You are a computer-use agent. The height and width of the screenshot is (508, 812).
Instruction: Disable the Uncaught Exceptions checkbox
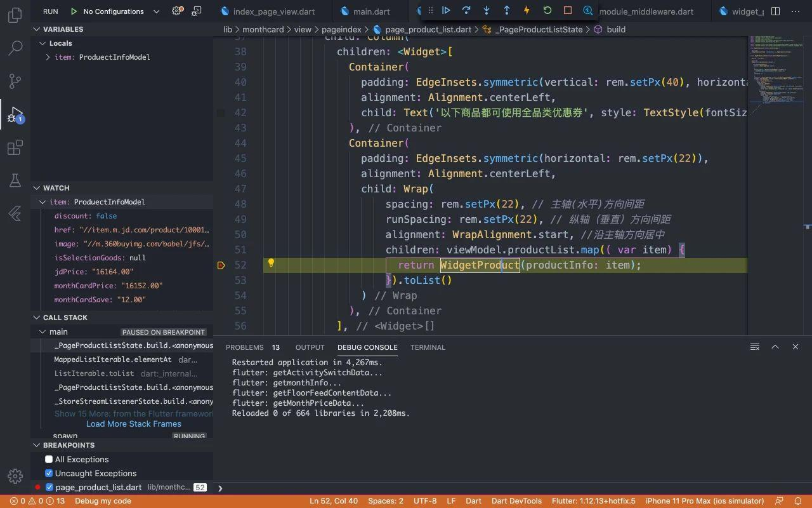49,473
